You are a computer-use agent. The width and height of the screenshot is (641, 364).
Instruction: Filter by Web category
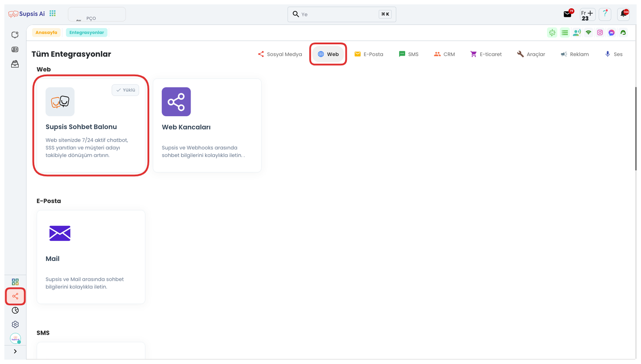328,54
